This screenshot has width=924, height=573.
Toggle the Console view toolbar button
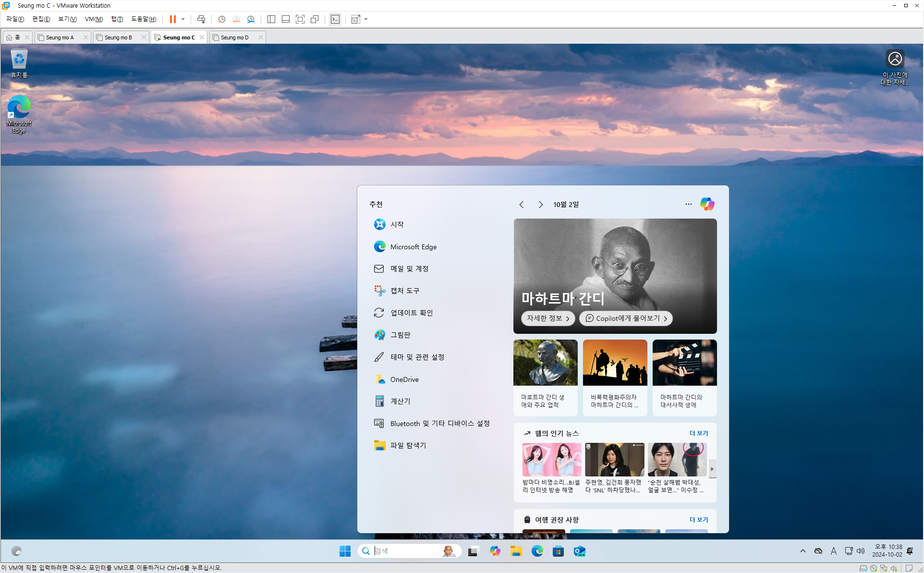(335, 19)
